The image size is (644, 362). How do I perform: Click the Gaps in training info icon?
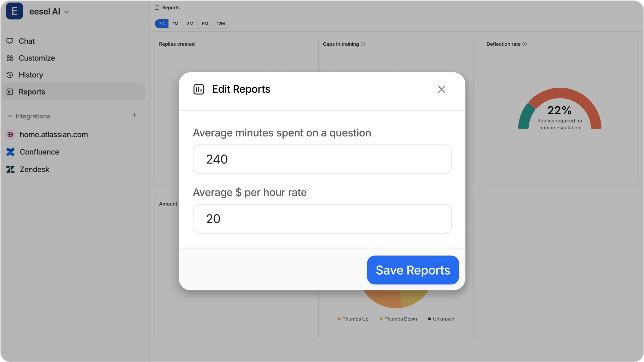point(363,44)
